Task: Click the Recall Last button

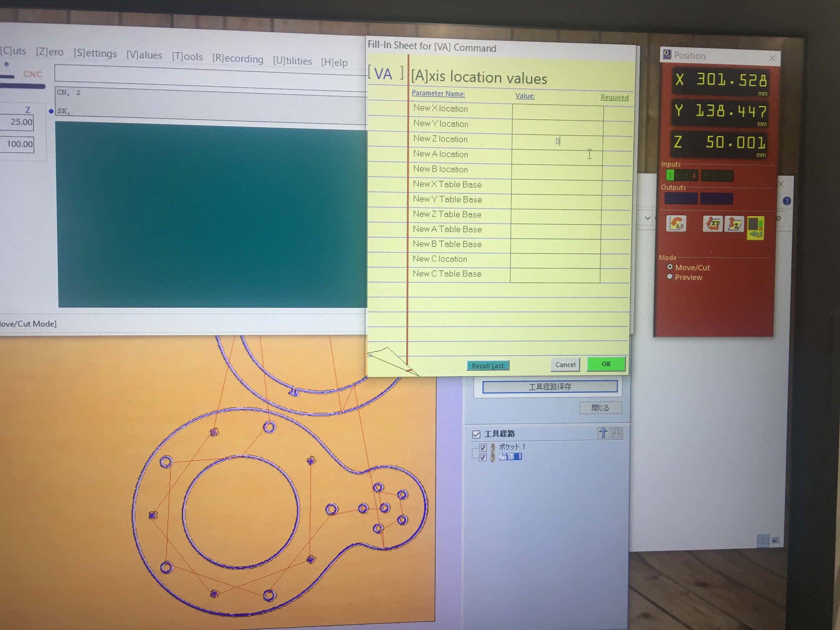Action: tap(487, 365)
